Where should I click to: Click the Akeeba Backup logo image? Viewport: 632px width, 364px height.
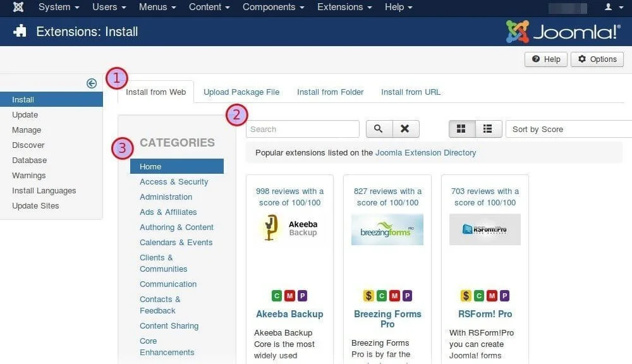pos(289,228)
